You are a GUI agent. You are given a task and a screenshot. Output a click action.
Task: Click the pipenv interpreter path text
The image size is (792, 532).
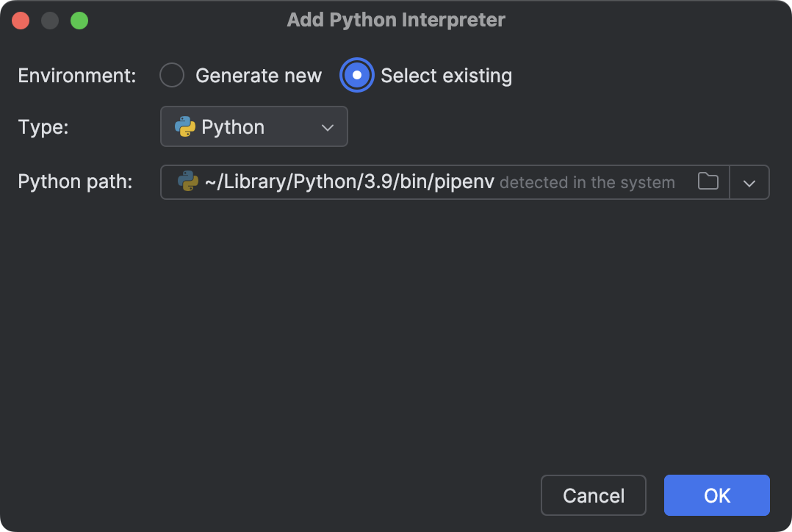(350, 182)
